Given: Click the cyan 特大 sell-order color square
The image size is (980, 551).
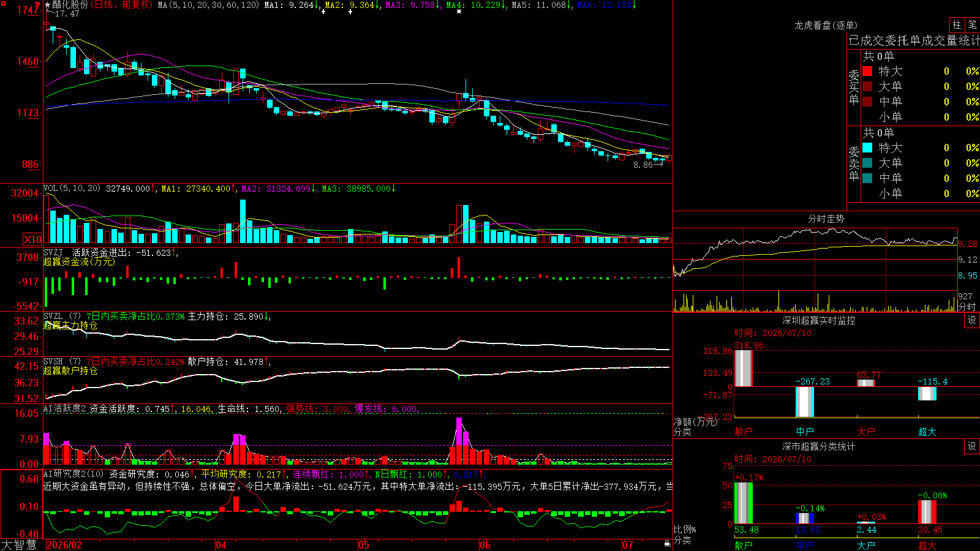Looking at the screenshot, I should 867,148.
